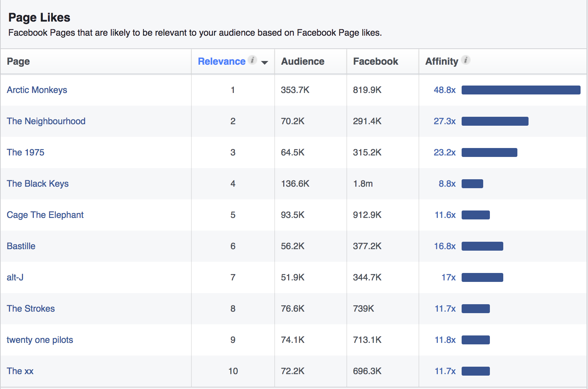Sort by the Relevance column header
The width and height of the screenshot is (588, 389).
[x=222, y=61]
